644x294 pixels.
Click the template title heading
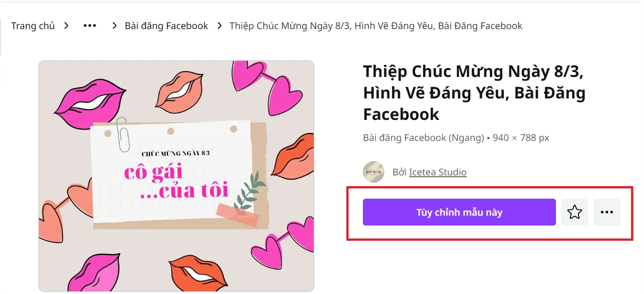coord(474,93)
